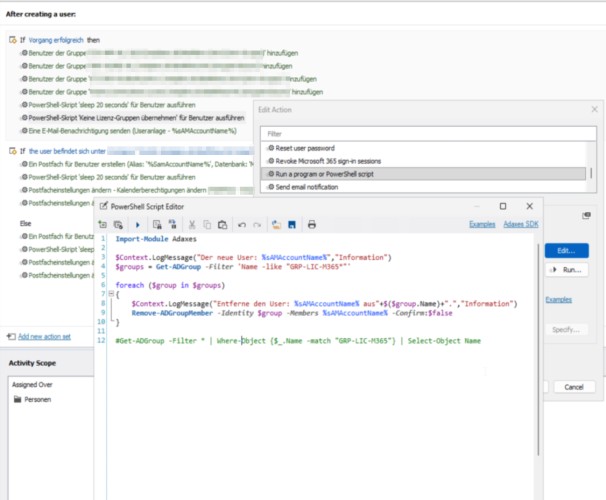Select 'Reset user password' action
606x500 pixels.
tap(423, 148)
